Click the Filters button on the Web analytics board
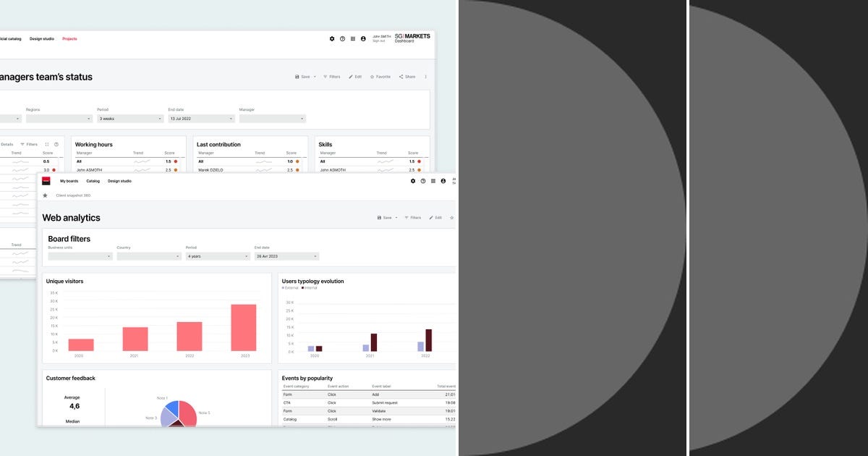 (413, 217)
